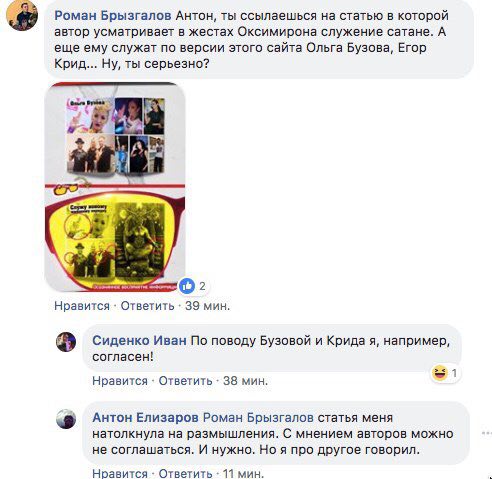View the laughing reaction count of 1

tap(454, 373)
